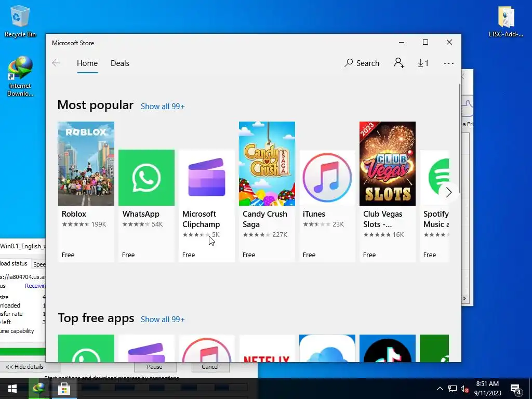Click the Microsoft Clipchamp title text
Screen dimensions: 532x399
[x=201, y=219]
